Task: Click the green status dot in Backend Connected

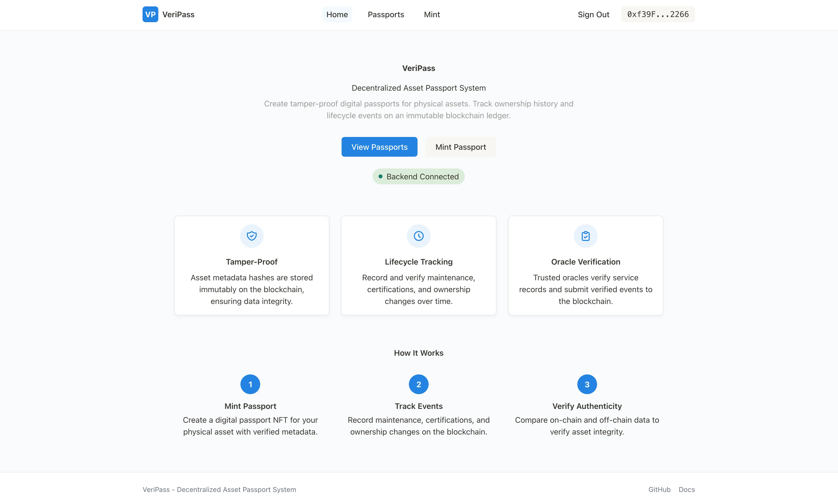Action: click(x=381, y=176)
